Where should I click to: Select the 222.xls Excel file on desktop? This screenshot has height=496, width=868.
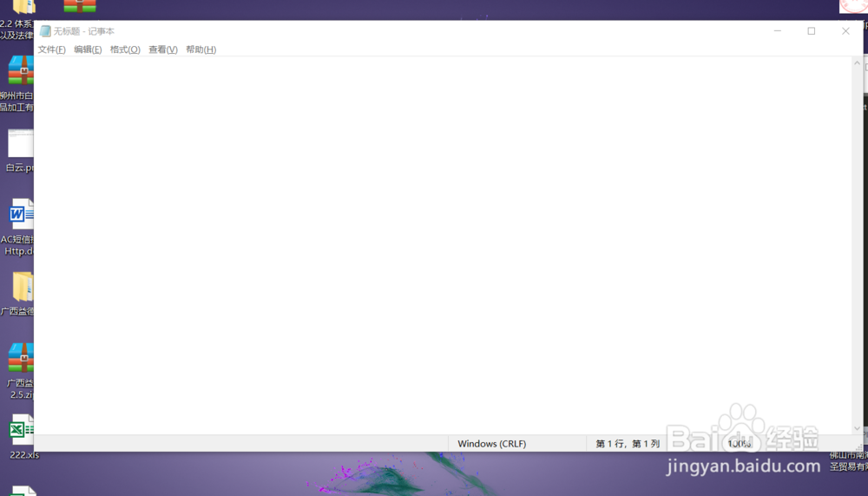[x=23, y=437]
